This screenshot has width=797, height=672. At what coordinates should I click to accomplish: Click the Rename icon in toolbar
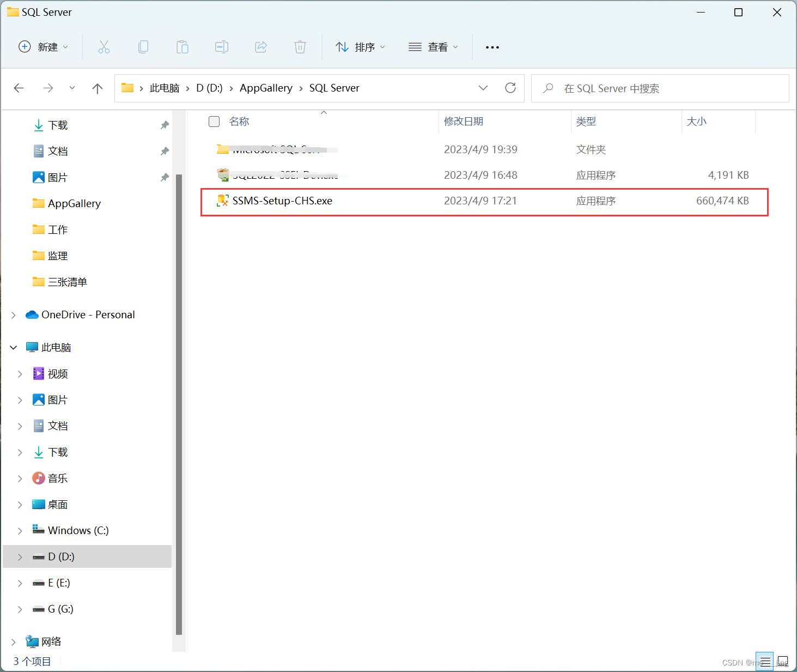[222, 47]
